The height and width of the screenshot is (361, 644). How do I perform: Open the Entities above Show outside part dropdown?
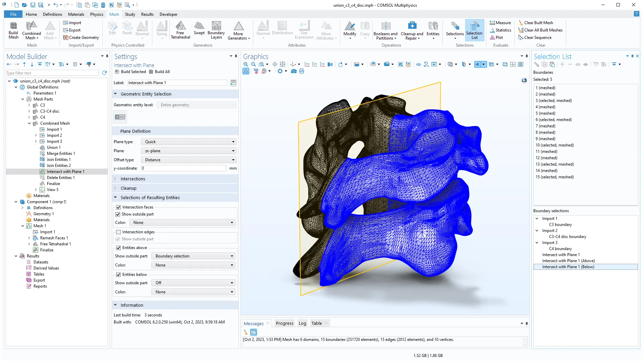[193, 256]
